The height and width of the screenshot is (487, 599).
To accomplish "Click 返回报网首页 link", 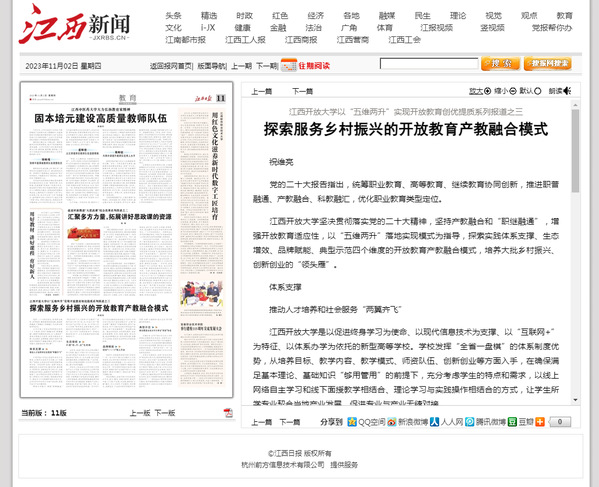I will [171, 66].
